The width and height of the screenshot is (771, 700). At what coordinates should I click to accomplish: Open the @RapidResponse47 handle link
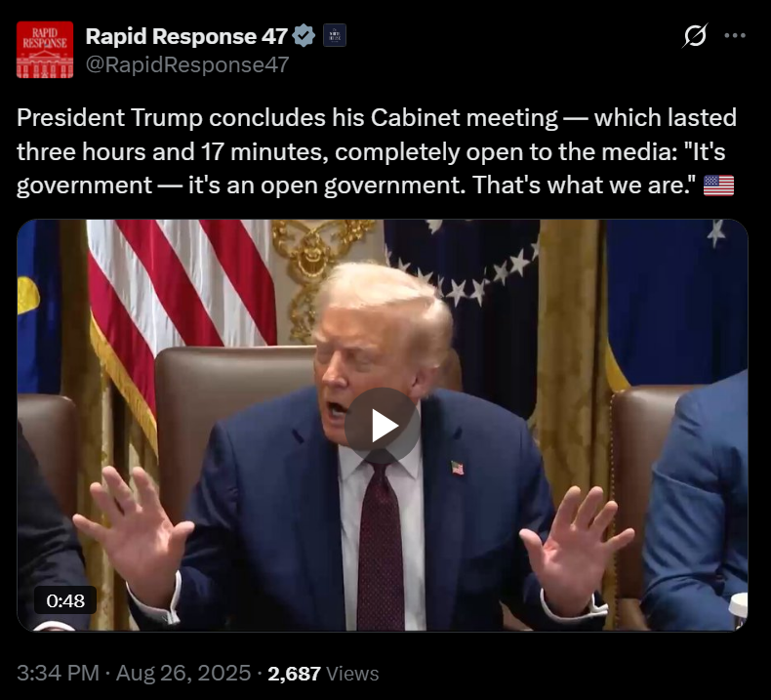[x=187, y=65]
